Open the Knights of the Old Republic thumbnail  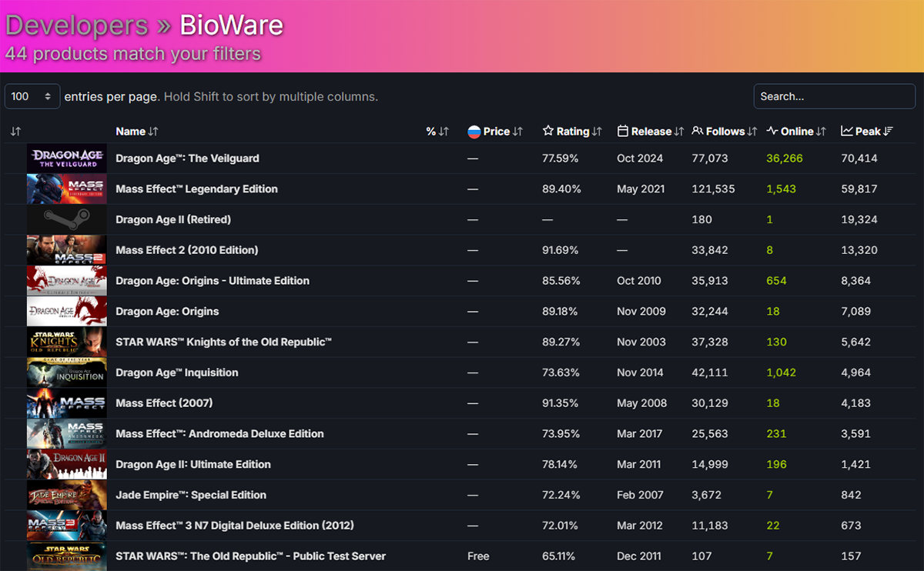67,342
